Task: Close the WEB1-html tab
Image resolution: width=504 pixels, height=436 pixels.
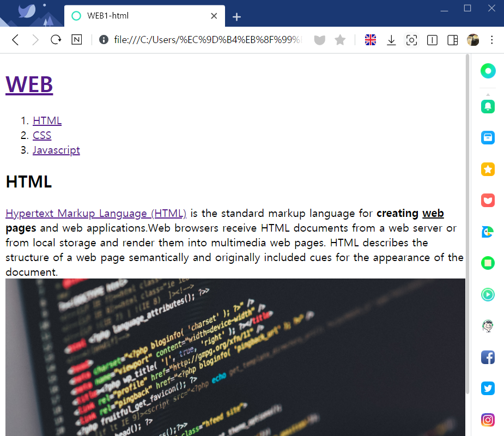Action: click(214, 16)
